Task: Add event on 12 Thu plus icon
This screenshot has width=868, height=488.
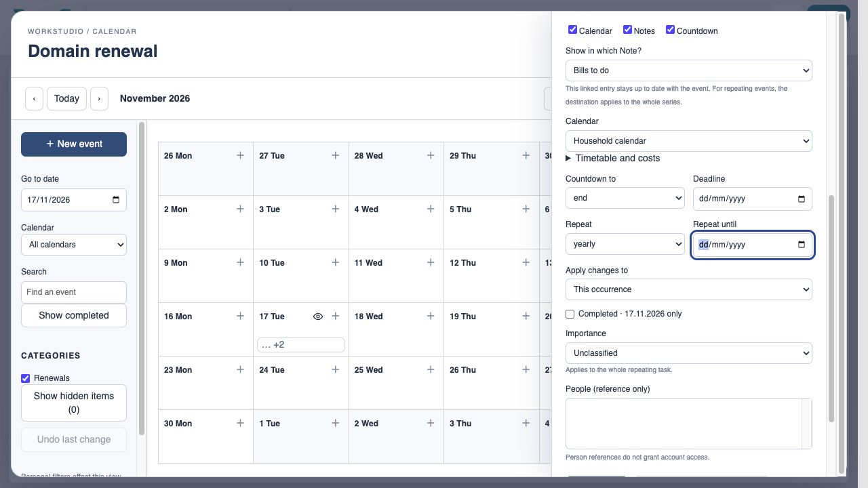Action: [526, 262]
